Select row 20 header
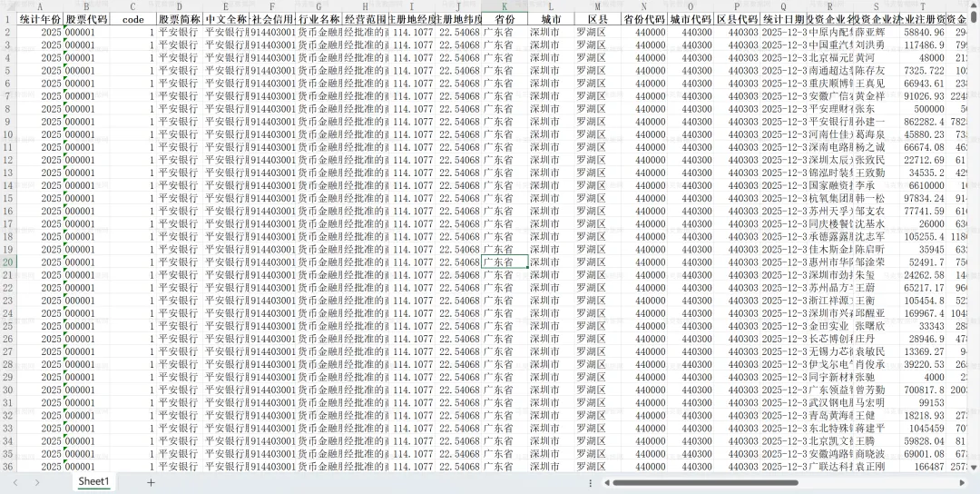Screen dimensions: 980x494 tap(8, 262)
